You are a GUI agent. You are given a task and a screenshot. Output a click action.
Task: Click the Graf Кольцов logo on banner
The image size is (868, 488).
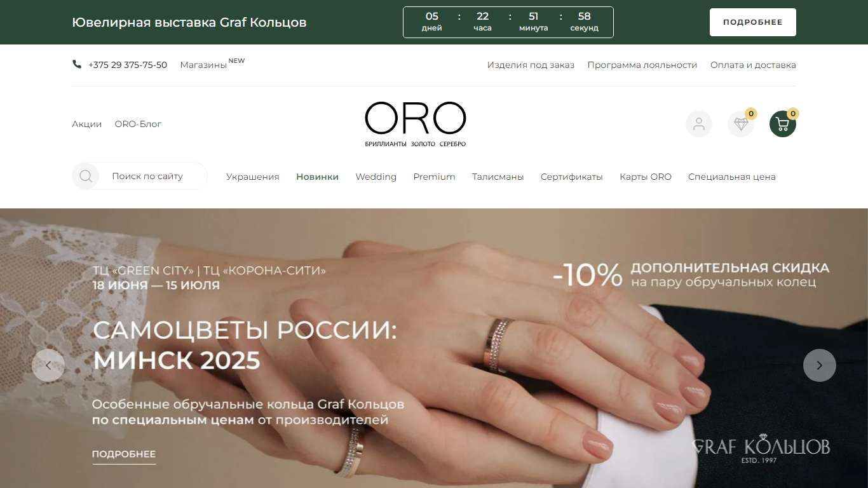click(761, 449)
